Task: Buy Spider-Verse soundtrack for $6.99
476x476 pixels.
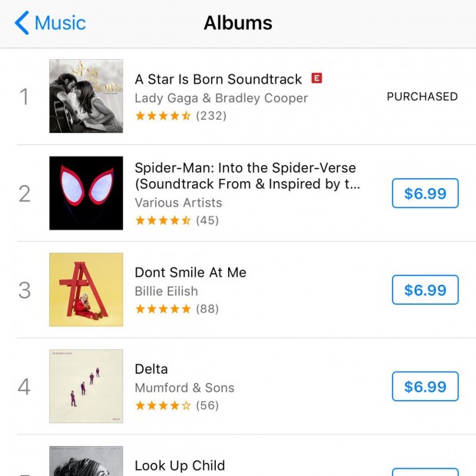Action: (425, 193)
